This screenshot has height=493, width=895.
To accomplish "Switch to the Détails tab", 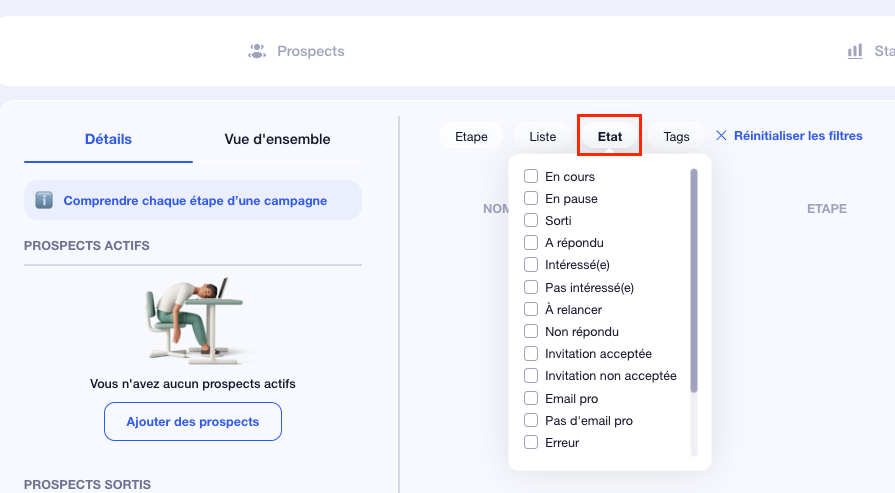I will coord(108,139).
